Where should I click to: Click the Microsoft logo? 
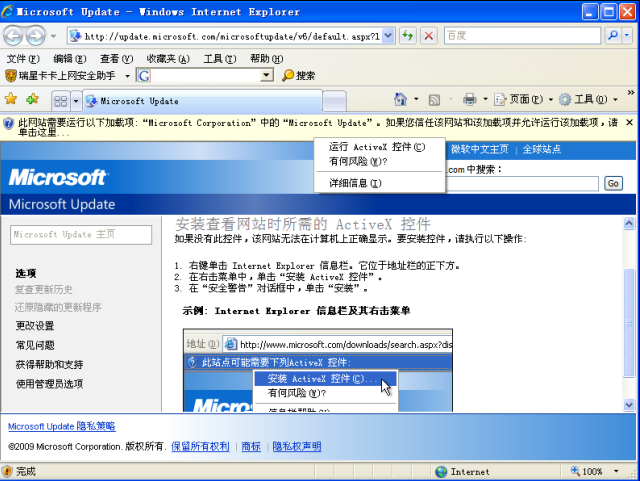coord(57,177)
